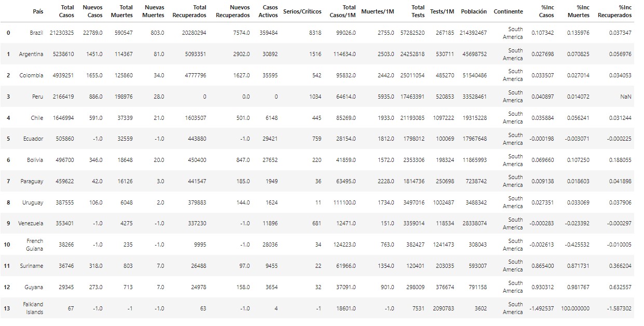Click the Paraguay country cell
This screenshot has width=644, height=326.
[x=32, y=181]
